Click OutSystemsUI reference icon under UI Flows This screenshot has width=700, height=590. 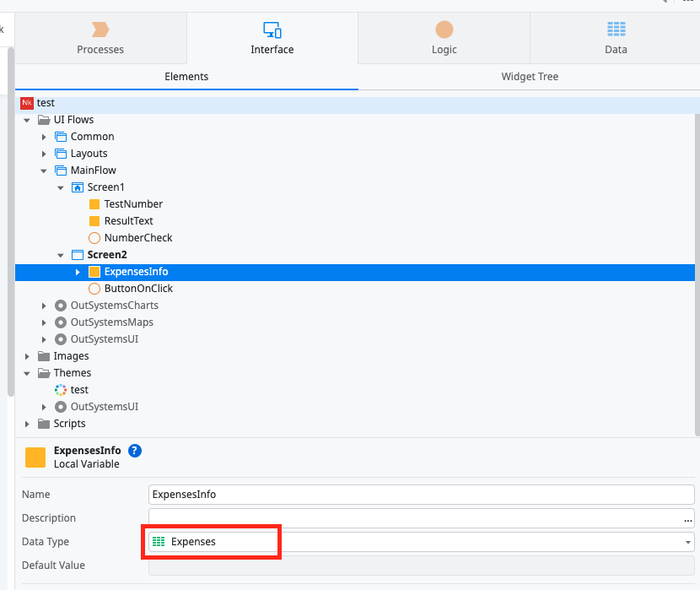pos(61,339)
